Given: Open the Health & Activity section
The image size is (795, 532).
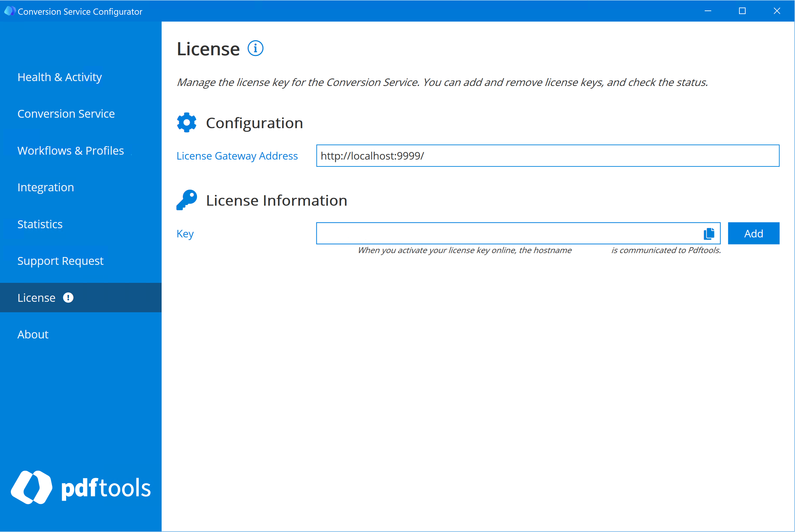Looking at the screenshot, I should 60,77.
